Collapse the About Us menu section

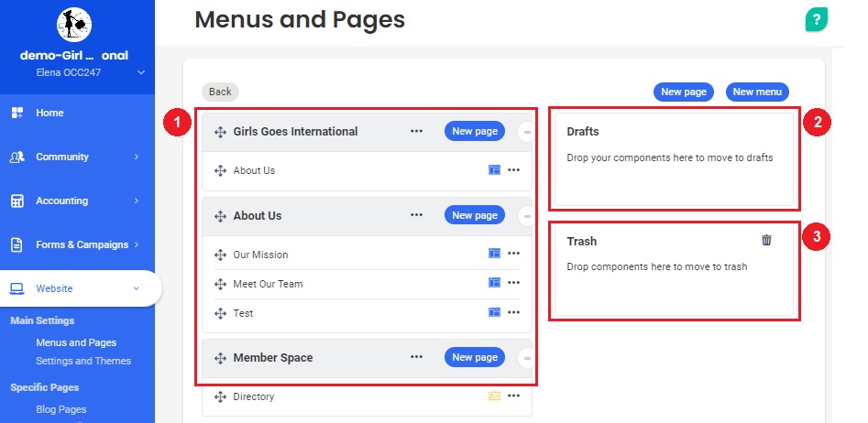click(x=526, y=216)
